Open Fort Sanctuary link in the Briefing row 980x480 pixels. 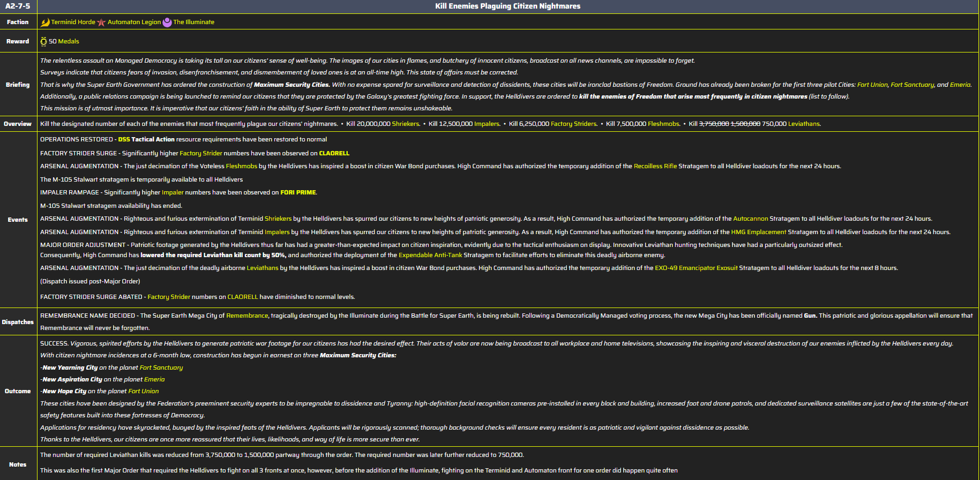(913, 85)
